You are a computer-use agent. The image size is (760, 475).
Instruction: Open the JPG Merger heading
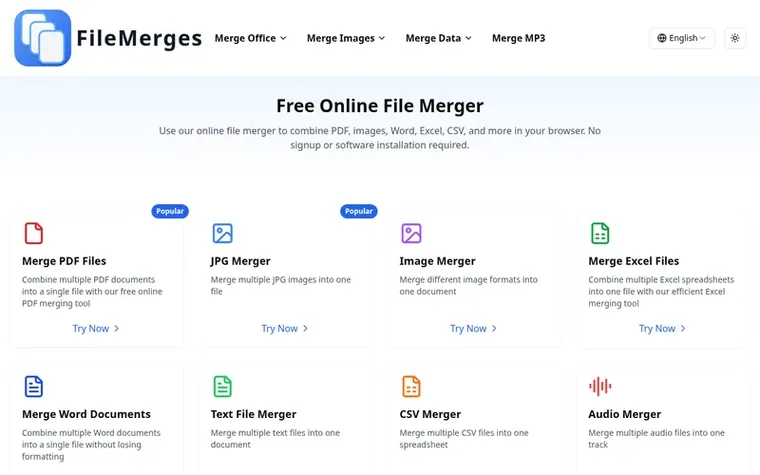tap(240, 261)
